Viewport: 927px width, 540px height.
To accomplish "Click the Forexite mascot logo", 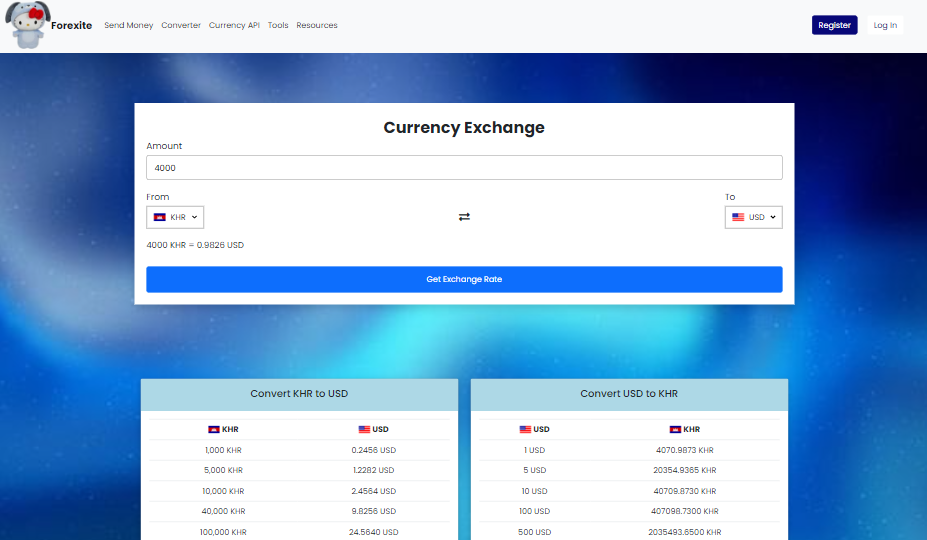I will [27, 25].
